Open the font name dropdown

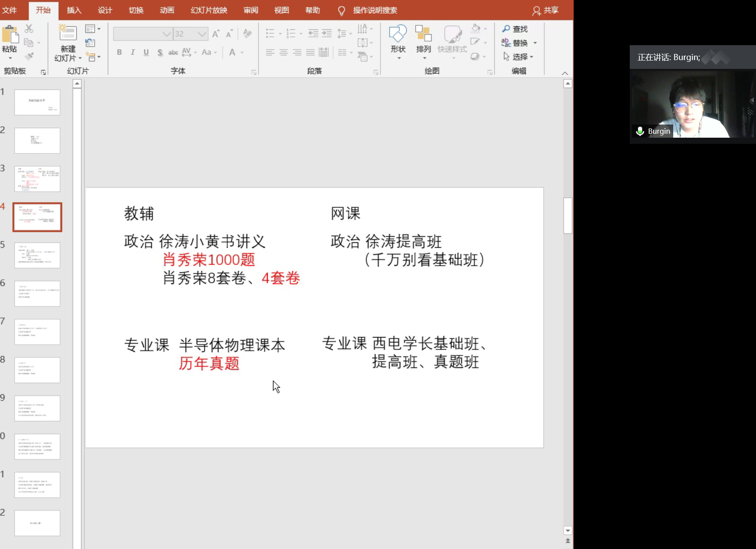point(167,34)
